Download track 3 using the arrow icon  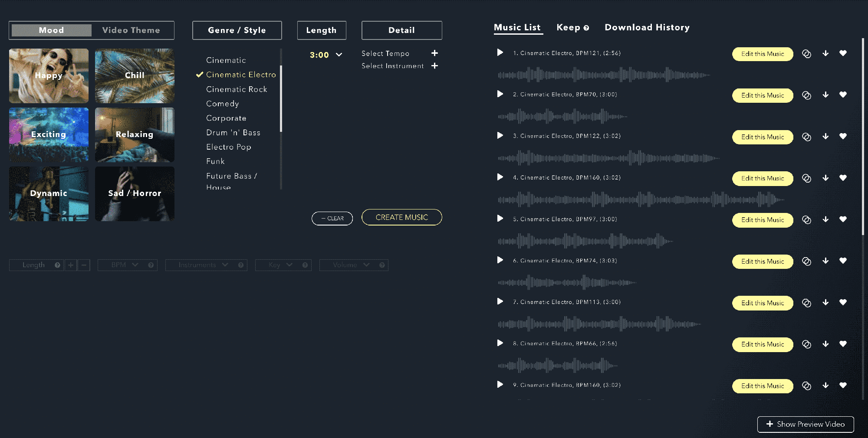click(825, 136)
